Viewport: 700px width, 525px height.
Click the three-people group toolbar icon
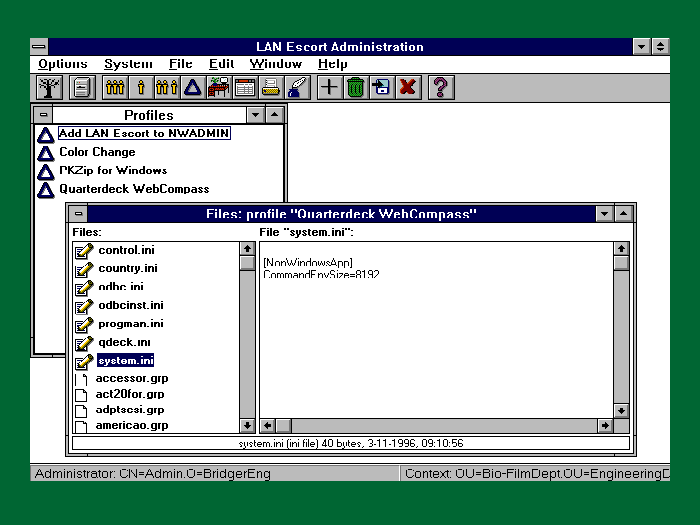point(115,87)
